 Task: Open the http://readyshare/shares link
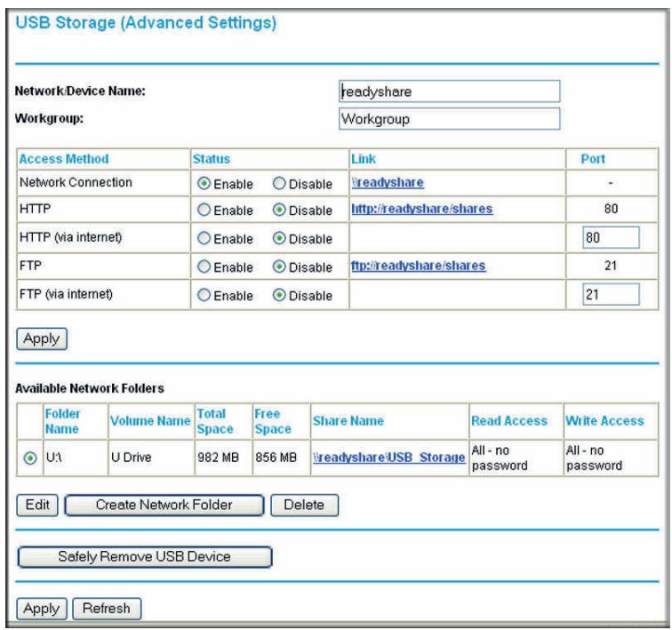[x=421, y=209]
